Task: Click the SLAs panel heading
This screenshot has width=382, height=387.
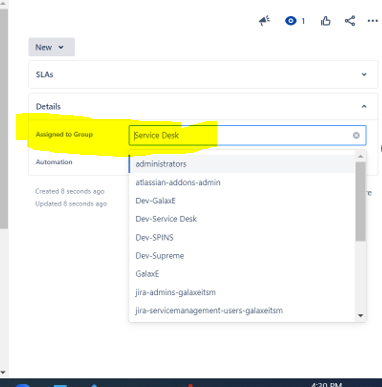Action: (x=45, y=74)
